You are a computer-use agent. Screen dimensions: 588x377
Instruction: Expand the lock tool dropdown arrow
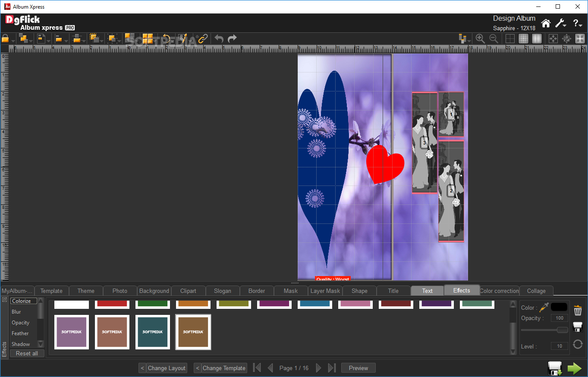pos(13,41)
